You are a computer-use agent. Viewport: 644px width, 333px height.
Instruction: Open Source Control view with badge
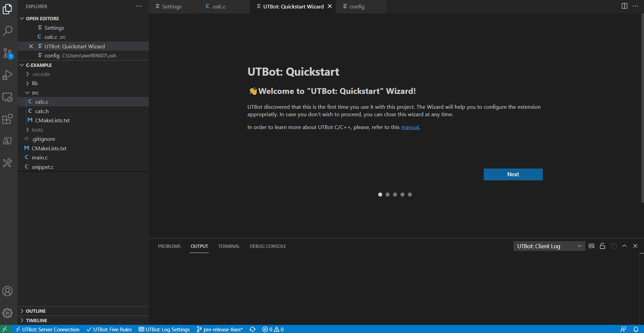[7, 53]
